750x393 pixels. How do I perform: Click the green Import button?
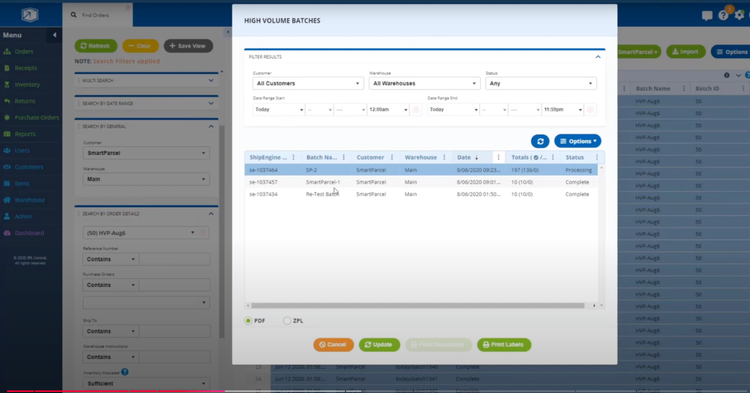pos(685,52)
